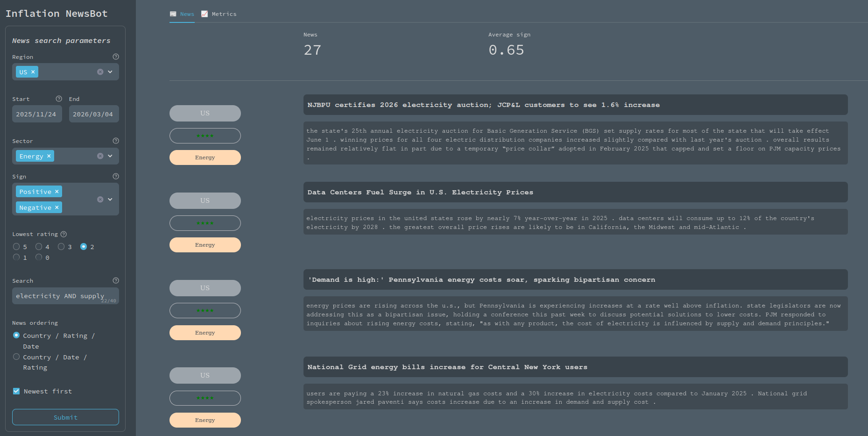Image resolution: width=868 pixels, height=436 pixels.
Task: Switch to the Metrics tab
Action: coord(219,14)
